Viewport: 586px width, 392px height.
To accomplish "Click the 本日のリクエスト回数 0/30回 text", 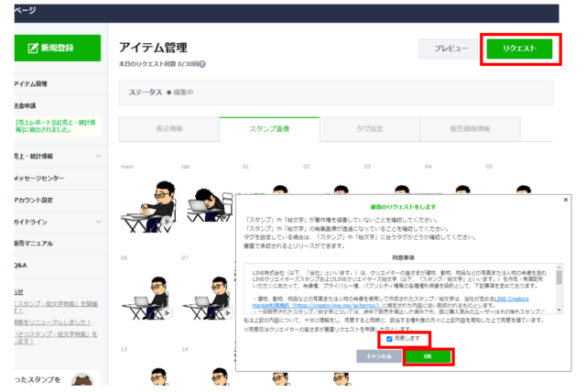I will (x=158, y=64).
